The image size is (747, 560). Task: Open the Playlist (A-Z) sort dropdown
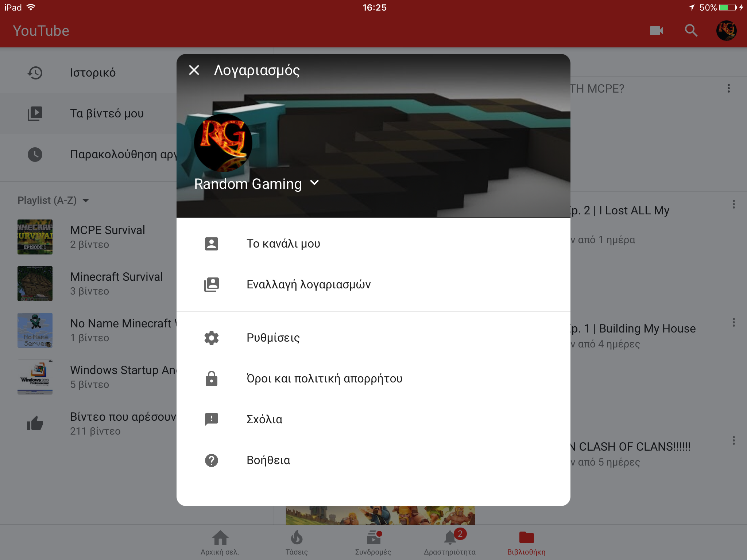click(x=53, y=200)
